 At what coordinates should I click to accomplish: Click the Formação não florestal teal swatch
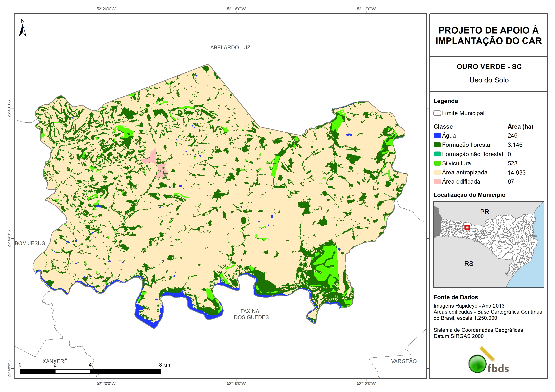click(437, 154)
